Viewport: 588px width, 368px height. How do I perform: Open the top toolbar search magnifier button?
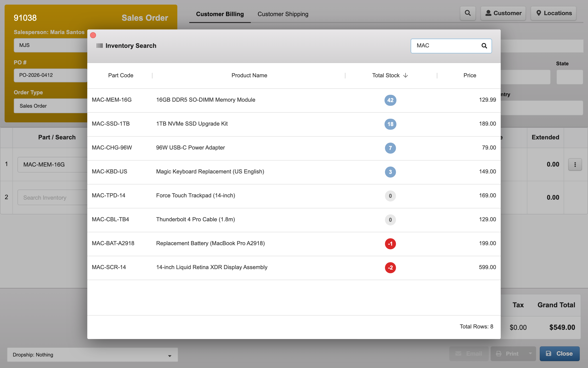pos(468,13)
